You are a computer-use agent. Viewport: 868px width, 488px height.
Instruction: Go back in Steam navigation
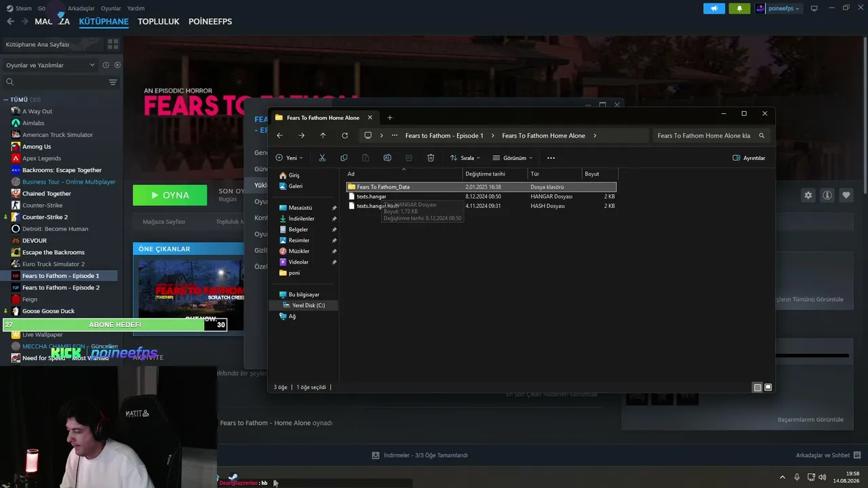tap(10, 22)
